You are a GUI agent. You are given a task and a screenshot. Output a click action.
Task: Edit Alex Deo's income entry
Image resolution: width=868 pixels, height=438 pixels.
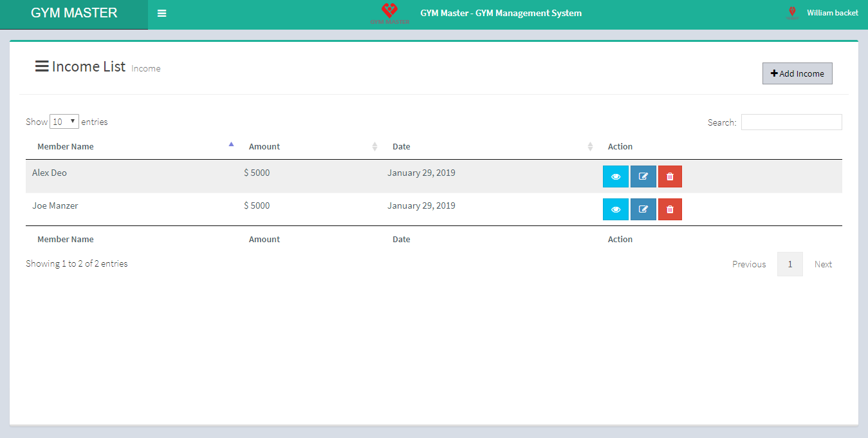(x=643, y=176)
